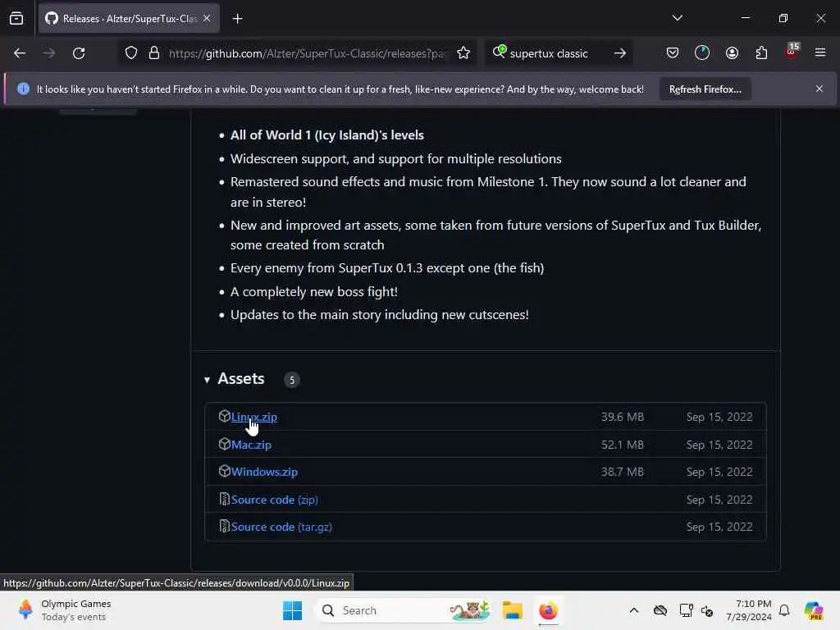This screenshot has width=840, height=630.
Task: Click the Assets count badge 5
Action: (291, 380)
